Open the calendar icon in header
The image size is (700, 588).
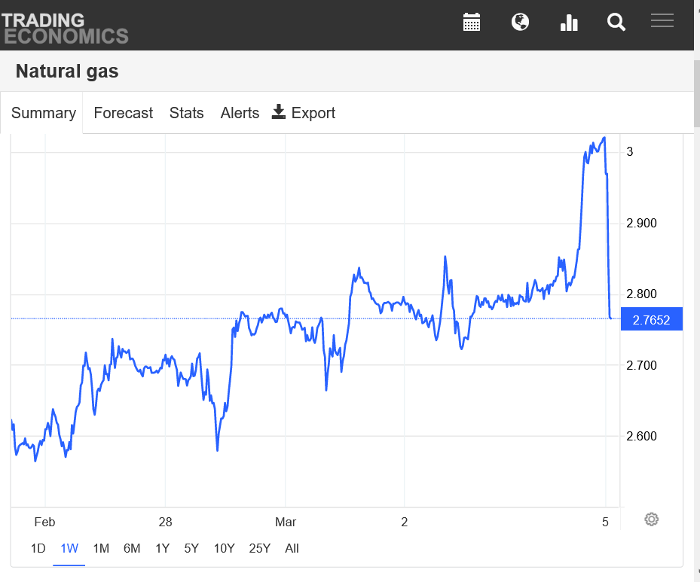click(x=472, y=22)
